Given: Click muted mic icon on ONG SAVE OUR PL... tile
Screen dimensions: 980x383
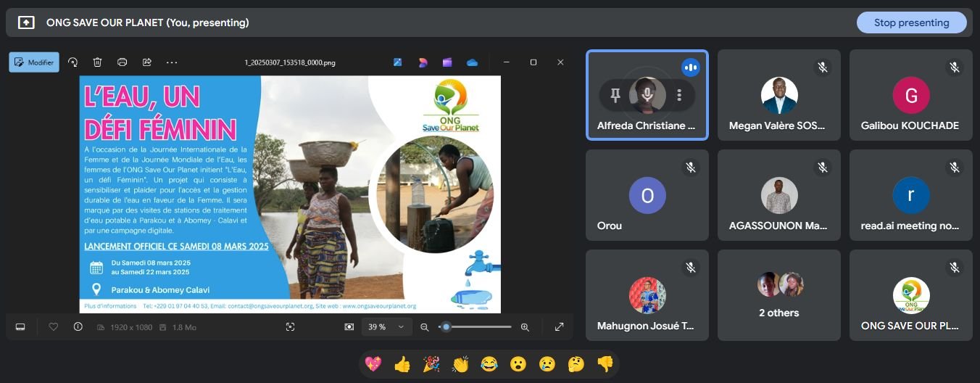Looking at the screenshot, I should click(x=955, y=268).
